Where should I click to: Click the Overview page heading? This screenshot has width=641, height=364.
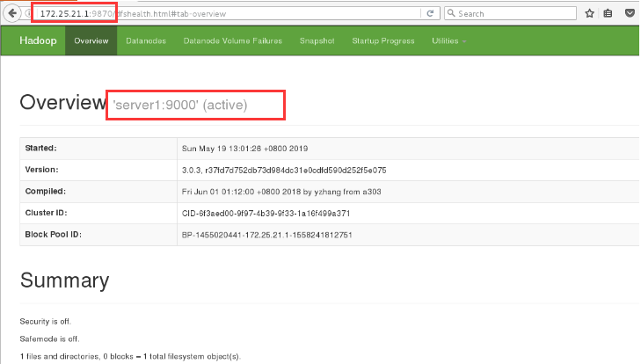[x=63, y=102]
